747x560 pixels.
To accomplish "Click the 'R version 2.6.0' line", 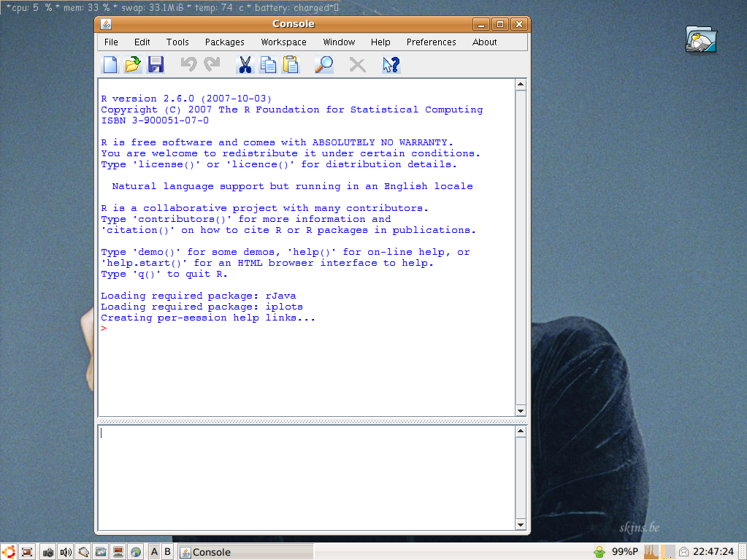I will 185,99.
